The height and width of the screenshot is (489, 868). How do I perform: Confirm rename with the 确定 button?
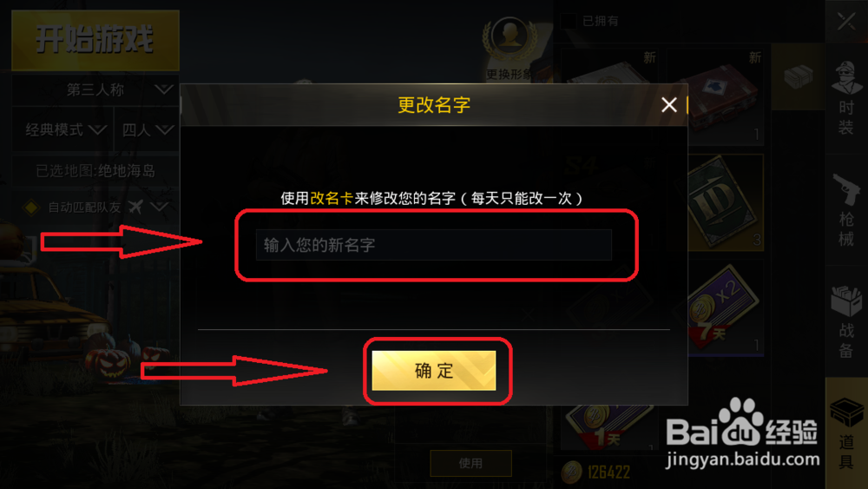pyautogui.click(x=433, y=371)
